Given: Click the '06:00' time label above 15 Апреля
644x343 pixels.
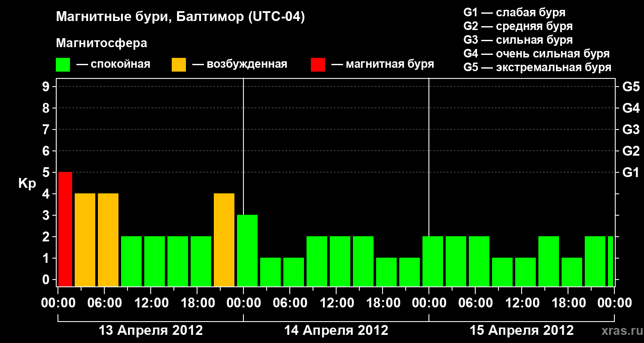Looking at the screenshot, I should [x=475, y=303].
